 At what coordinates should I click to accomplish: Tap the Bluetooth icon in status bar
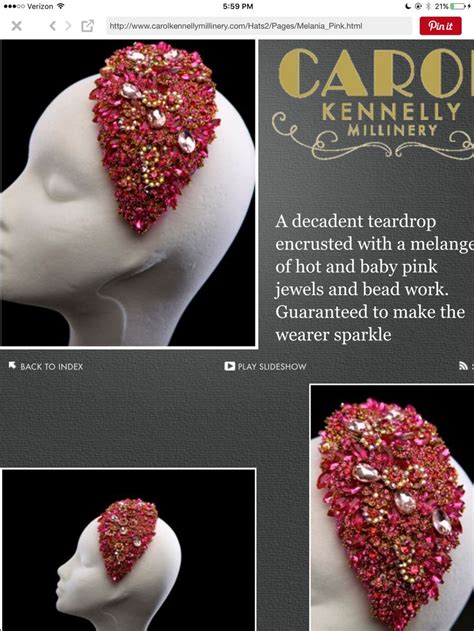tap(428, 6)
